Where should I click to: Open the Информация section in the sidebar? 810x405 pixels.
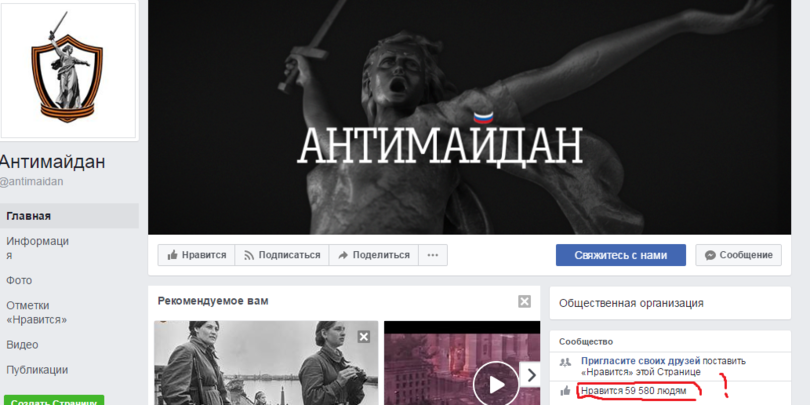click(x=37, y=248)
